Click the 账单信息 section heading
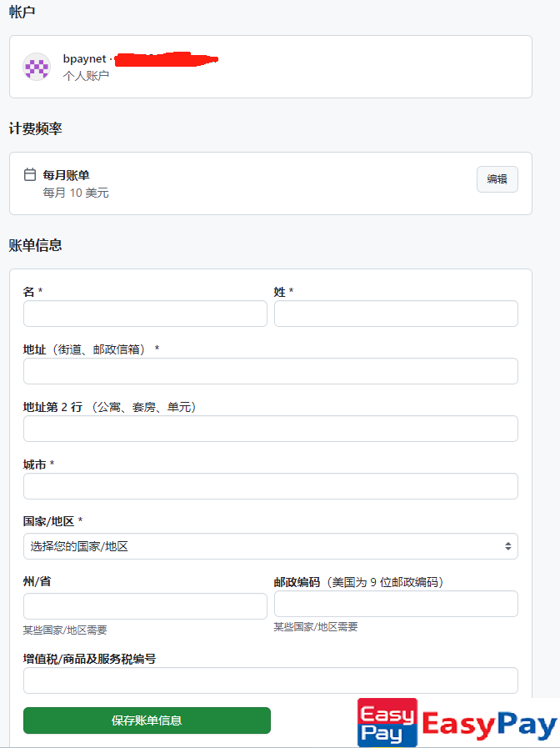 pos(35,245)
